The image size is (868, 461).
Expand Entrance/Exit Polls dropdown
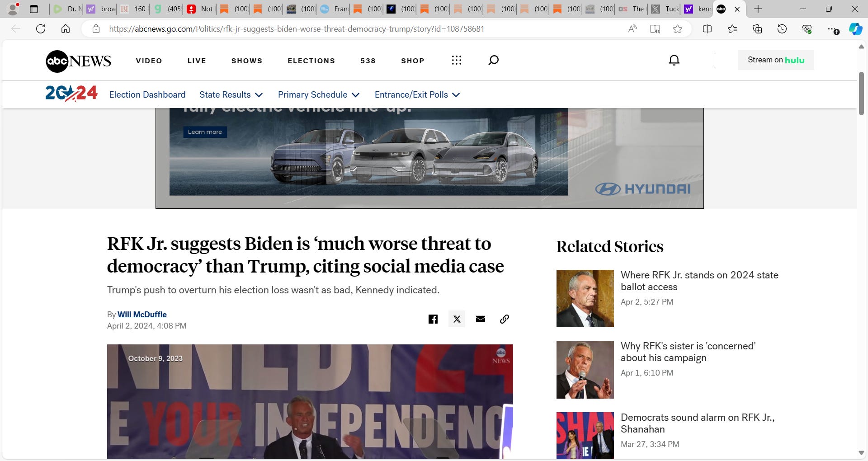pos(417,94)
